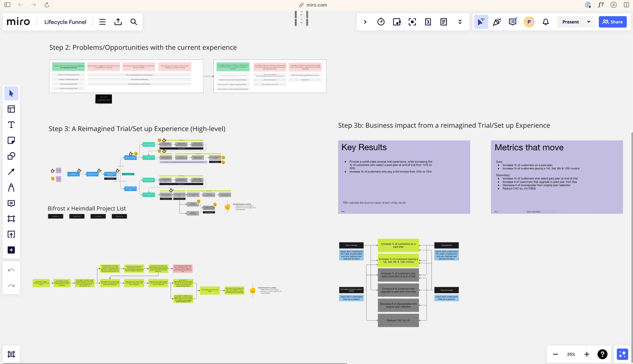
Task: Click the Lifecycle Funnel board title
Action: point(65,22)
